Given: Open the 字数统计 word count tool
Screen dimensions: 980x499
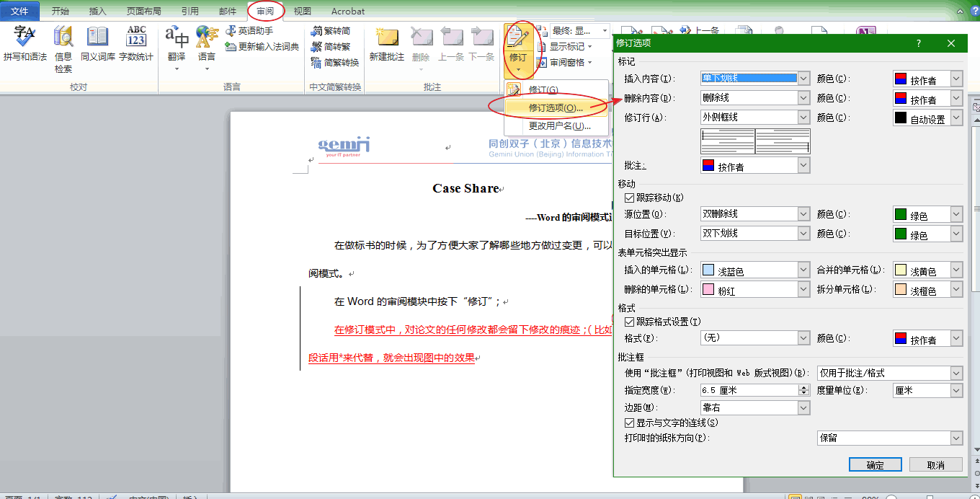Looking at the screenshot, I should pos(135,43).
